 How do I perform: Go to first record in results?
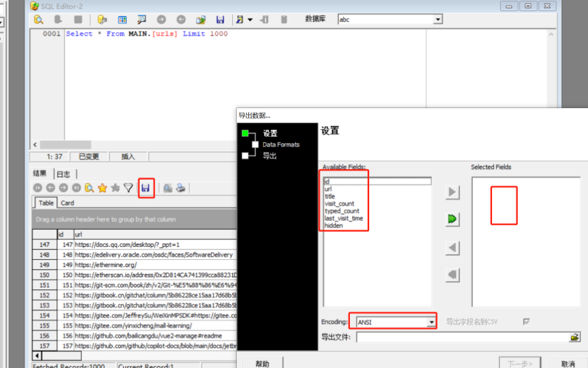point(38,188)
